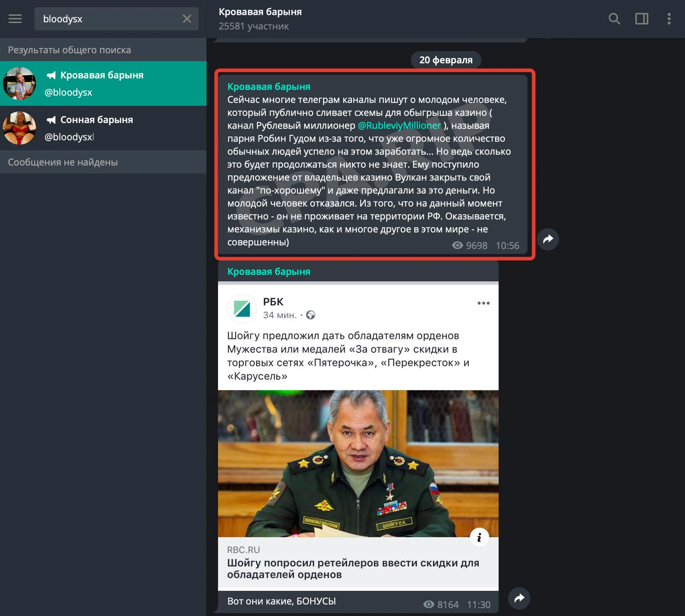Click the @bloodysxl username text
685x616 pixels.
click(69, 137)
